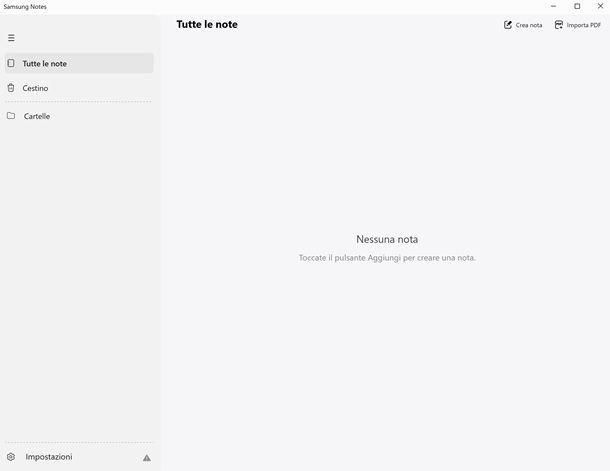Open the Cartelle label in sidebar
Screen dimensions: 610x471
pyautogui.click(x=37, y=117)
